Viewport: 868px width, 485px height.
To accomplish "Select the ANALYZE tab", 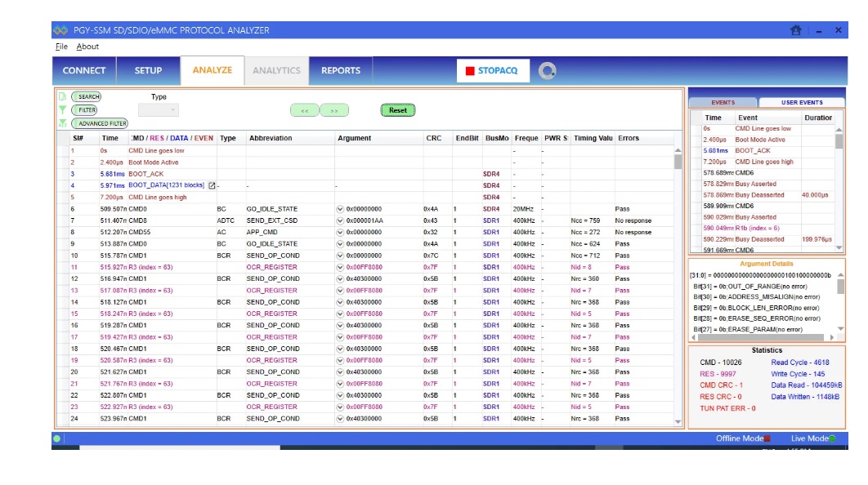I will [213, 70].
